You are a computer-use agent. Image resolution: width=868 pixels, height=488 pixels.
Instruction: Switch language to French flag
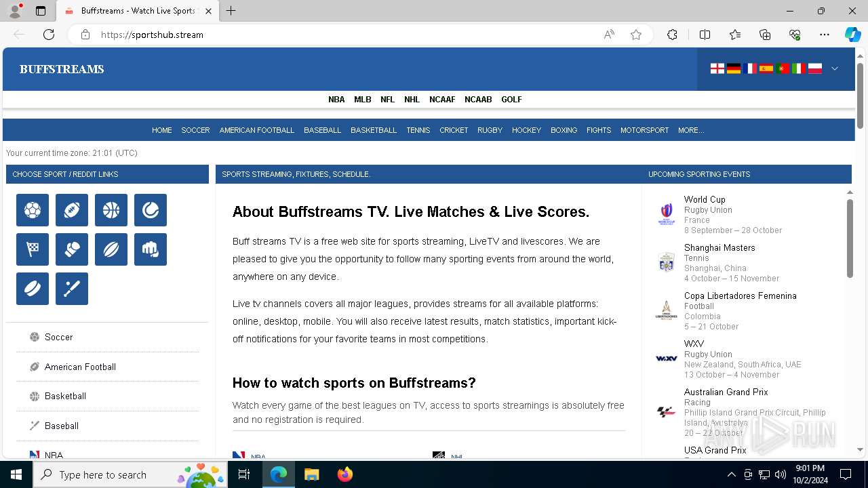coord(750,68)
